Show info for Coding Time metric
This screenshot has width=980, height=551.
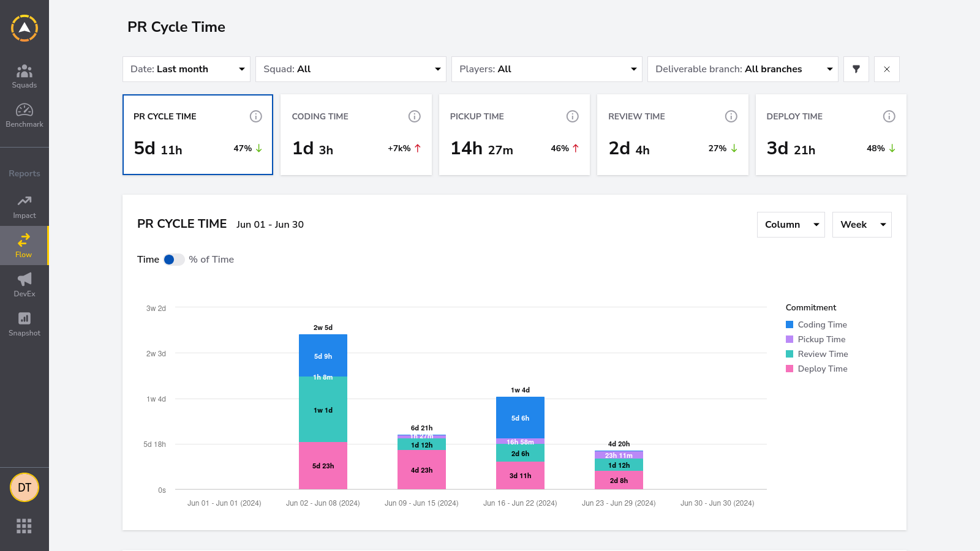click(x=415, y=116)
